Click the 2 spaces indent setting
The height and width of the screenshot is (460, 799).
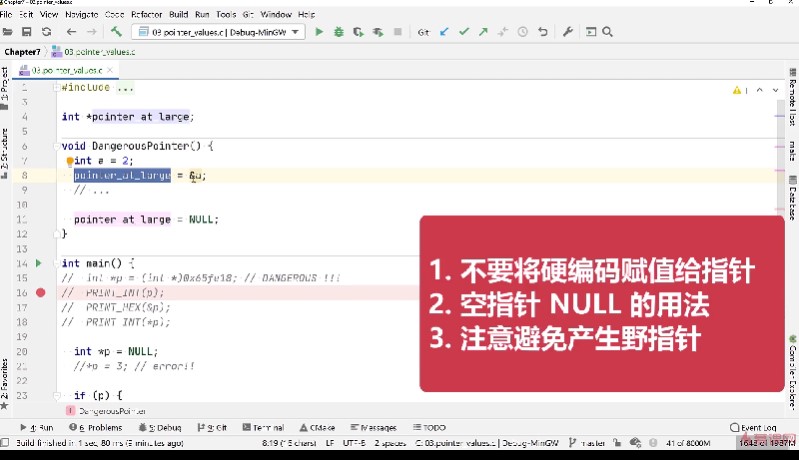(390, 443)
